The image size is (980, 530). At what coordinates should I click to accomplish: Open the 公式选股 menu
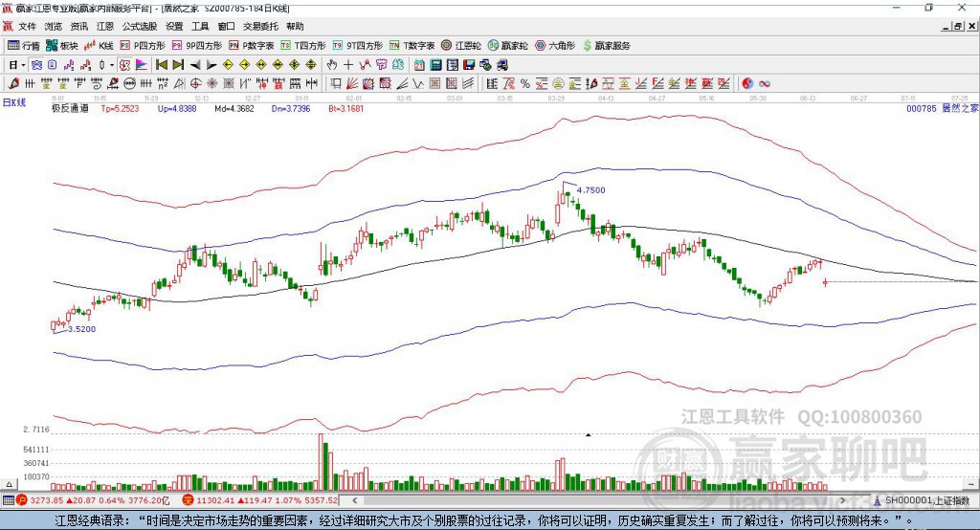coord(140,26)
